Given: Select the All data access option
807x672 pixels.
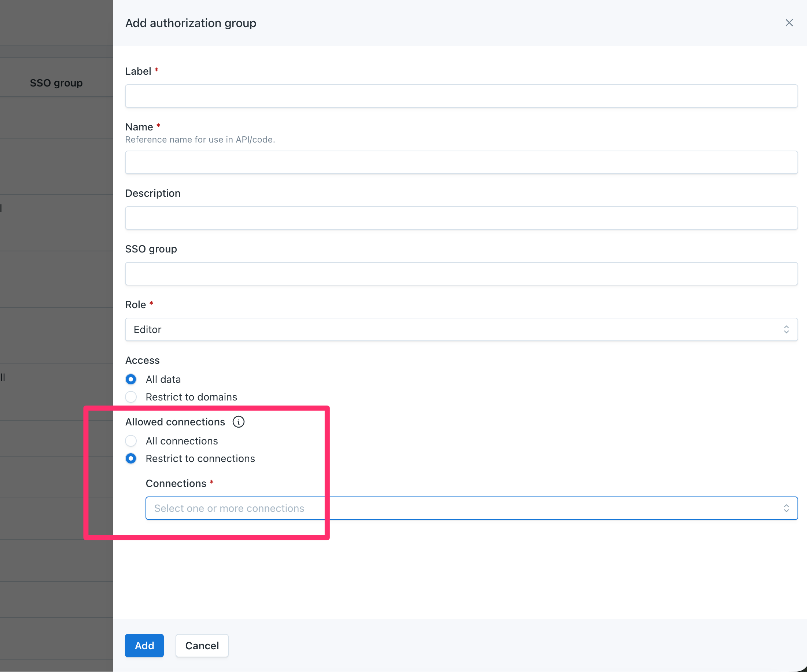Looking at the screenshot, I should 131,379.
